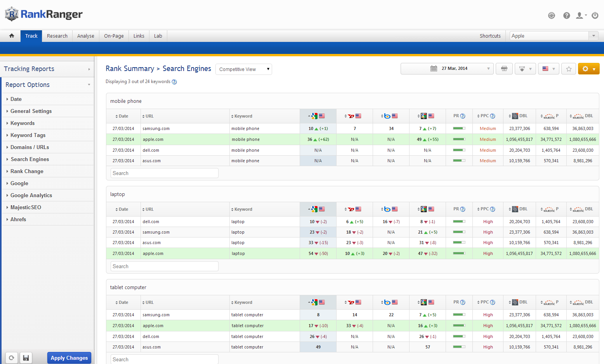Expand the Keyword Tags option
Image resolution: width=604 pixels, height=364 pixels.
(x=28, y=135)
